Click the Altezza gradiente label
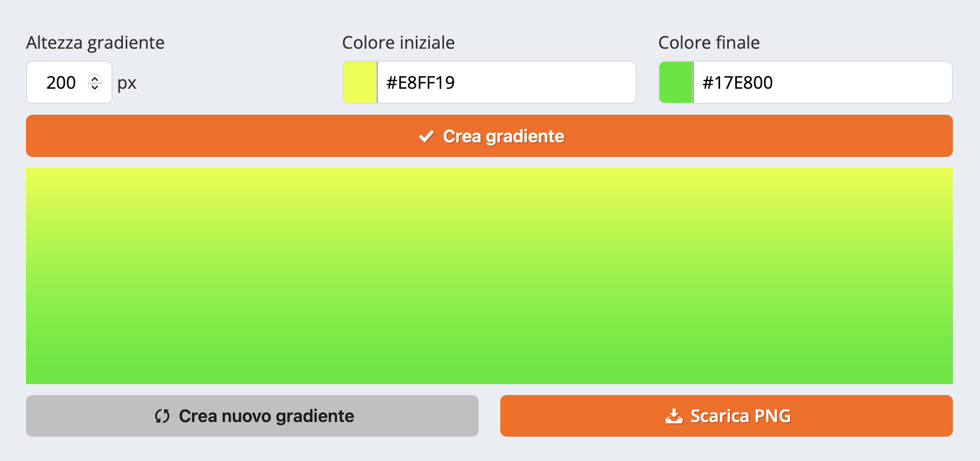The height and width of the screenshot is (461, 980). [95, 43]
